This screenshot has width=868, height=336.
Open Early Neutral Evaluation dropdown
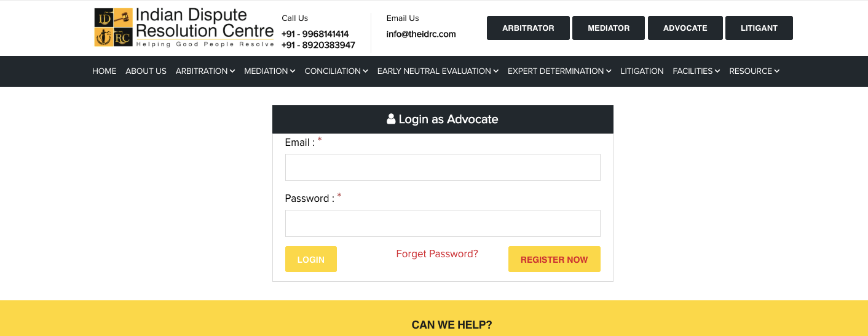click(438, 71)
